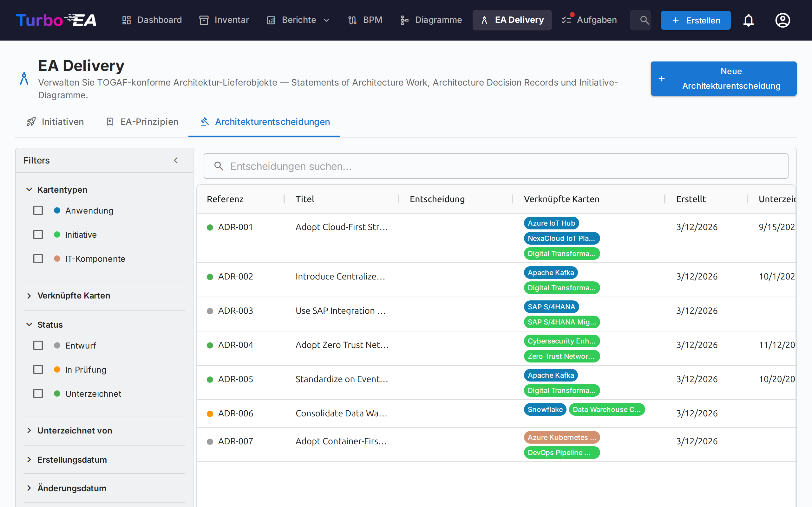Click the Azure Kubernetes card chip

pyautogui.click(x=561, y=437)
